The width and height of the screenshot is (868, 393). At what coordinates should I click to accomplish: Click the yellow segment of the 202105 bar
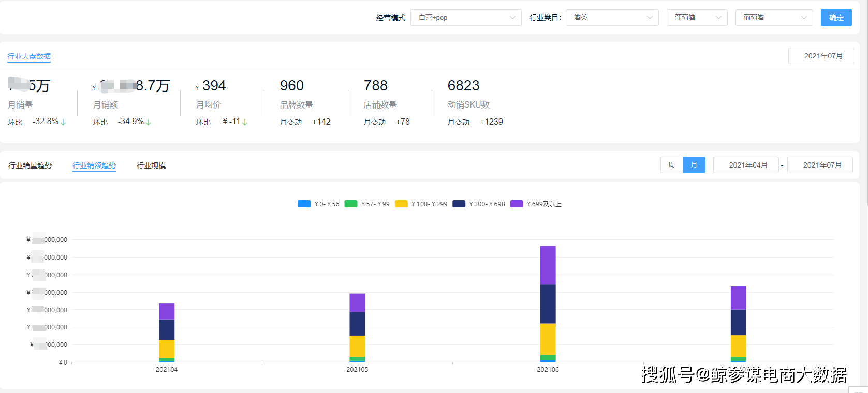tap(357, 346)
